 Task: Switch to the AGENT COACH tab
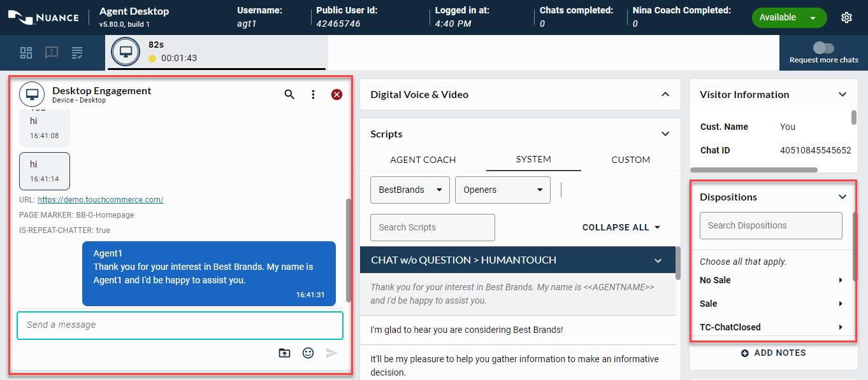point(423,160)
